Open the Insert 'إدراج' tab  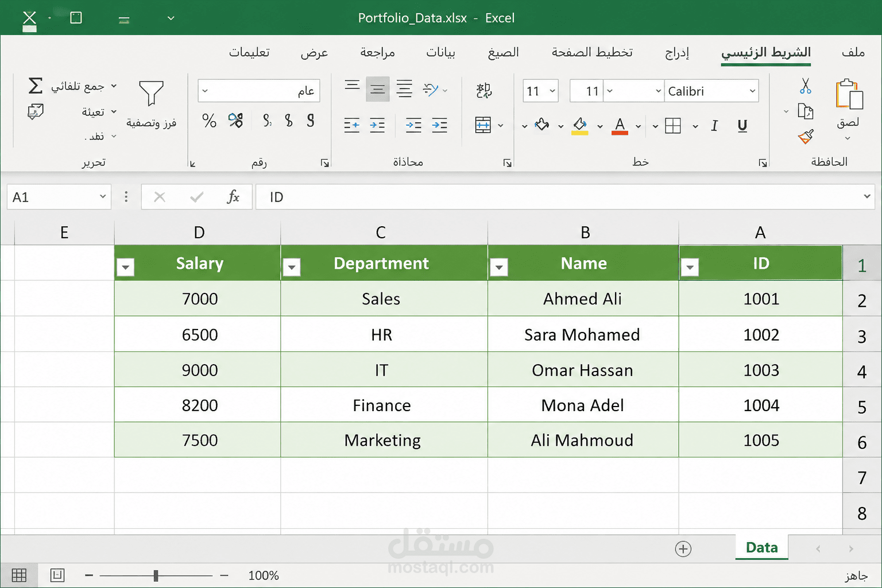point(677,53)
